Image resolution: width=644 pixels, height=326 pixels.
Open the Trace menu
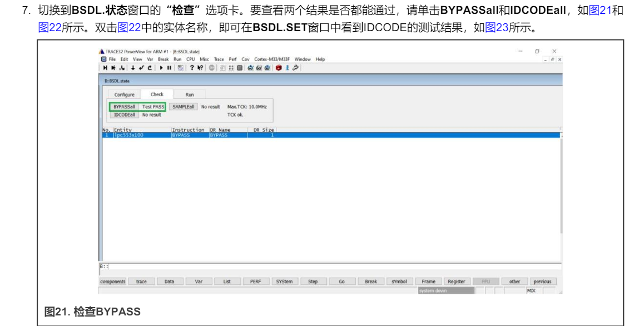pyautogui.click(x=219, y=59)
